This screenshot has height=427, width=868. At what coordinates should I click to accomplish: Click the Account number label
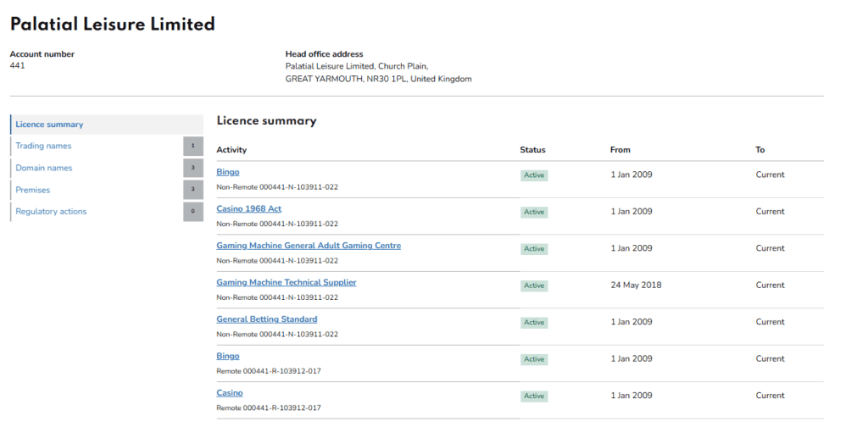click(x=42, y=54)
